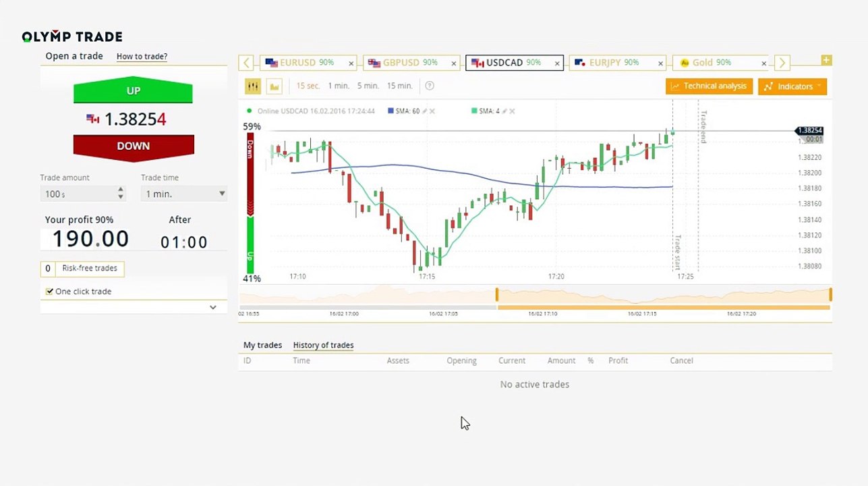Screen dimensions: 868x486
Task: Switch to the EURJPY asset tab
Action: 617,63
